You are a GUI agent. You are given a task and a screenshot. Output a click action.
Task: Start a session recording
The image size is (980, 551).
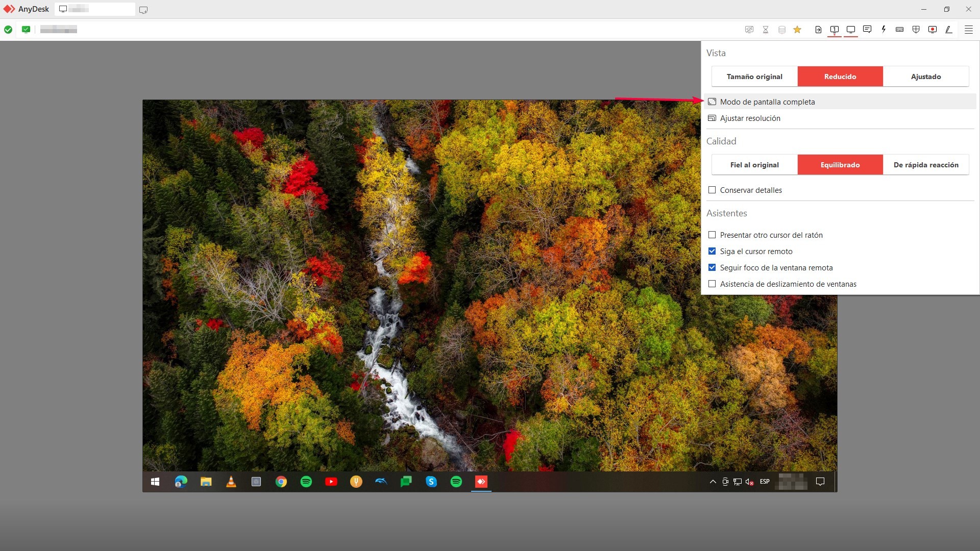[x=933, y=30]
